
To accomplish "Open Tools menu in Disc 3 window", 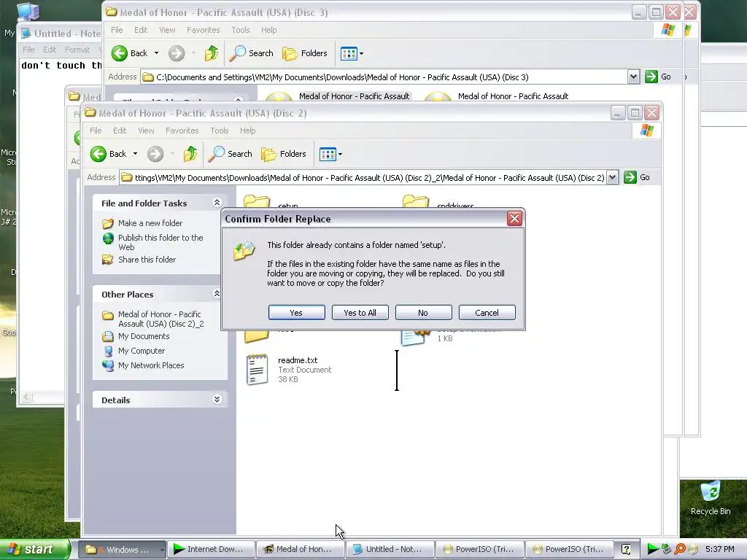I will coord(241,30).
